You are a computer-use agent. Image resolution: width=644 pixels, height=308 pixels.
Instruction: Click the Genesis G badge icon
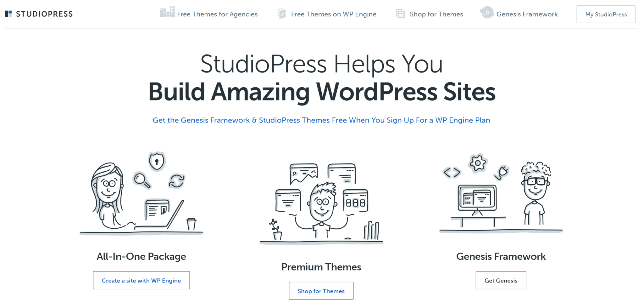pyautogui.click(x=487, y=13)
